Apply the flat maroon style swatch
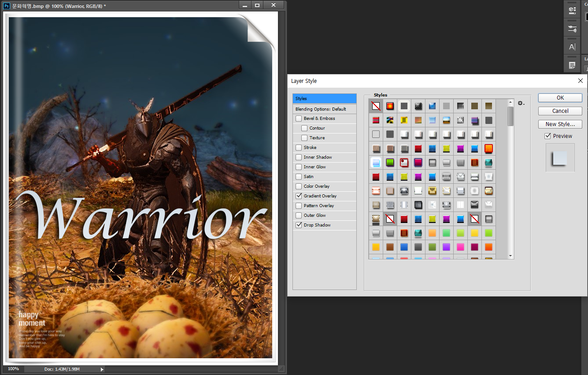588x375 pixels. tap(474, 247)
